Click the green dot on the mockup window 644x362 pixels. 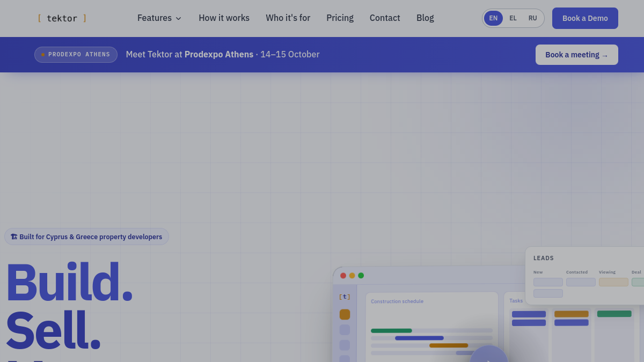coord(361,276)
